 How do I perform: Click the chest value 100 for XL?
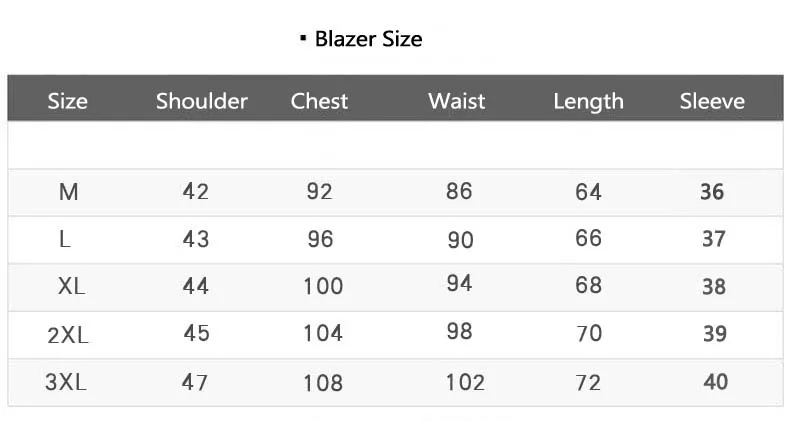coord(323,287)
